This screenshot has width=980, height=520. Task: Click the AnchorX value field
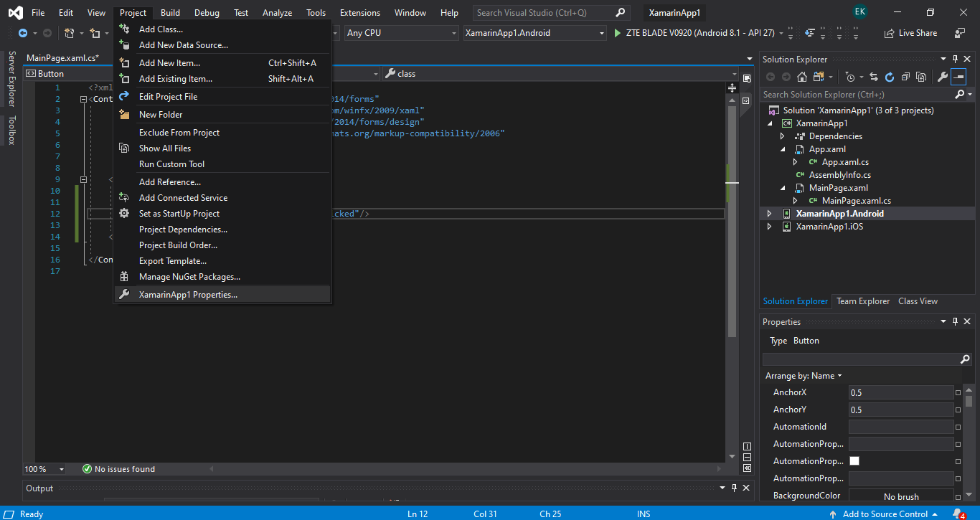(x=901, y=393)
